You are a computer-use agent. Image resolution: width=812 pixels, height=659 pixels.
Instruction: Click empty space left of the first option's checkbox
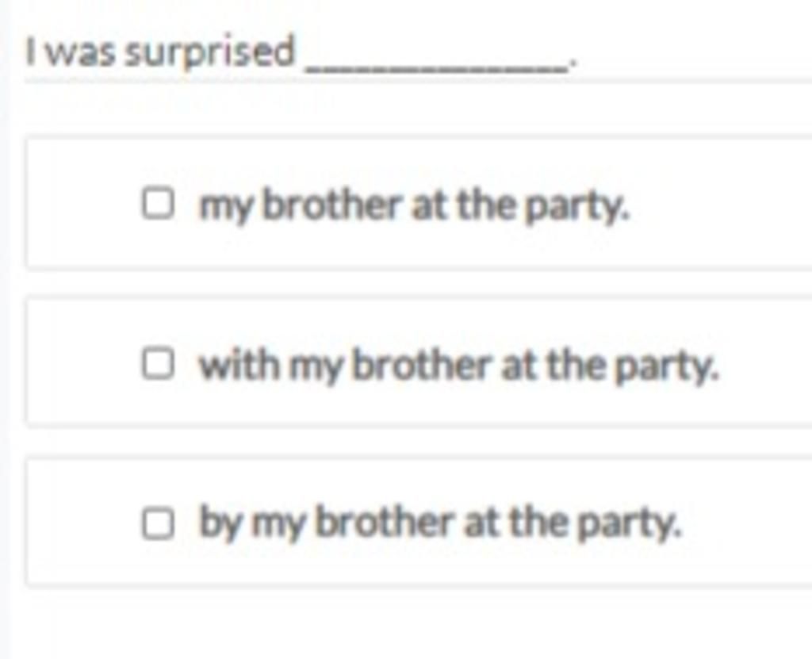coord(82,204)
